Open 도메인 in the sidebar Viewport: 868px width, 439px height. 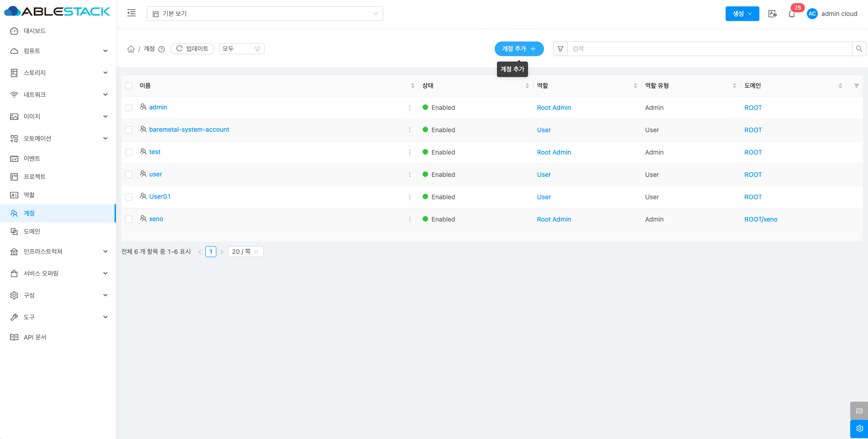pyautogui.click(x=32, y=232)
